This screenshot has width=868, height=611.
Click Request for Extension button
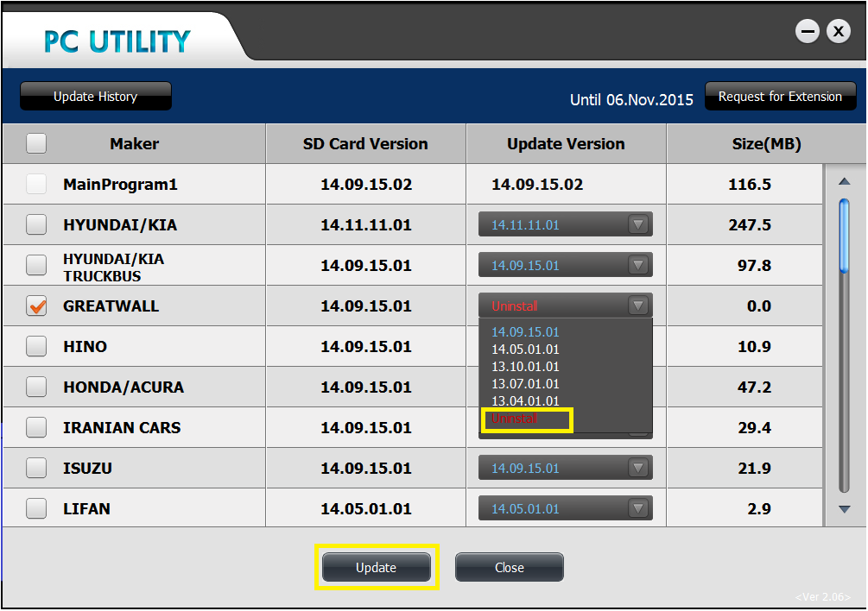[780, 97]
